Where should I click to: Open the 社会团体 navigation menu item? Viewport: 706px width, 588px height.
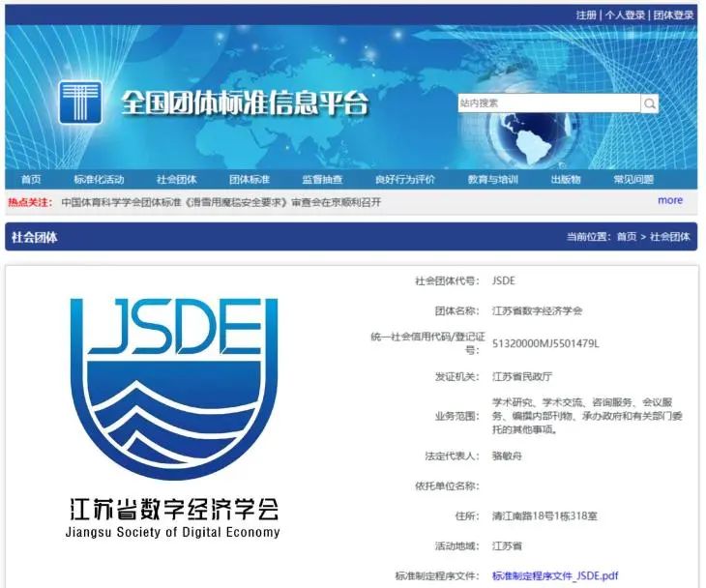point(176,180)
